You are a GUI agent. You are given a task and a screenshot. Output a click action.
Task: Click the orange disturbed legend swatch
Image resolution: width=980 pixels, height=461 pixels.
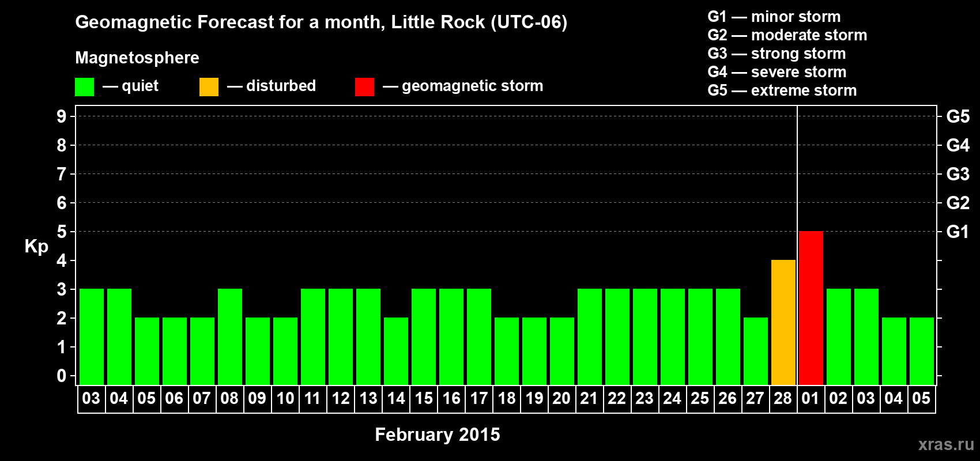click(x=209, y=87)
